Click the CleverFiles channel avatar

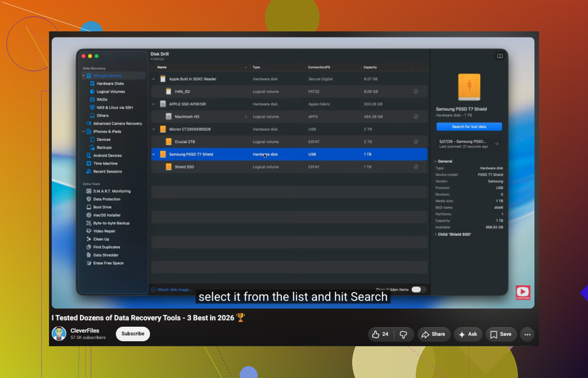click(x=59, y=334)
